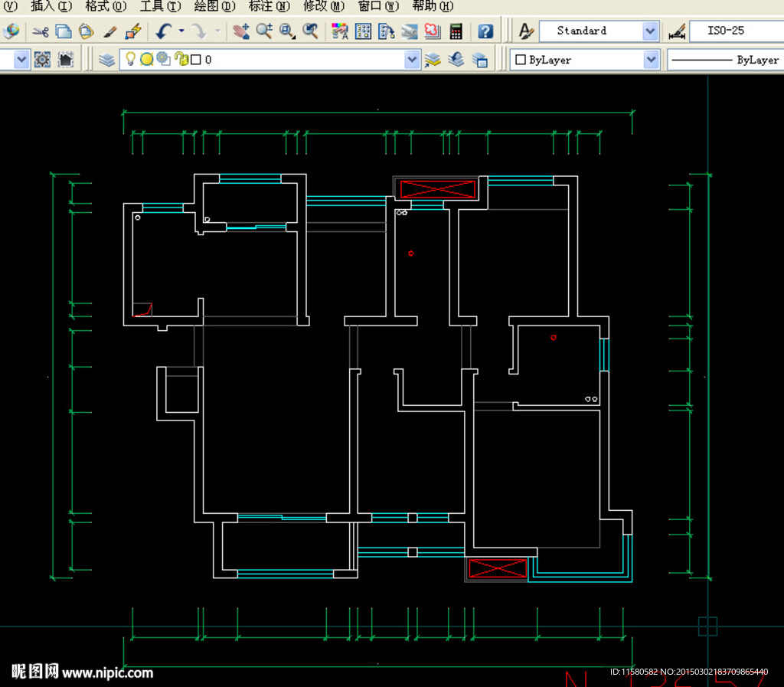This screenshot has height=687, width=784.
Task: Open the QuickCalc calculator
Action: (456, 31)
